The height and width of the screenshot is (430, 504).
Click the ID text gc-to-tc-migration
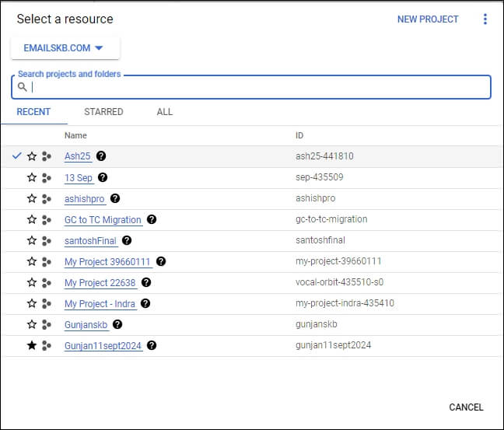[331, 219]
